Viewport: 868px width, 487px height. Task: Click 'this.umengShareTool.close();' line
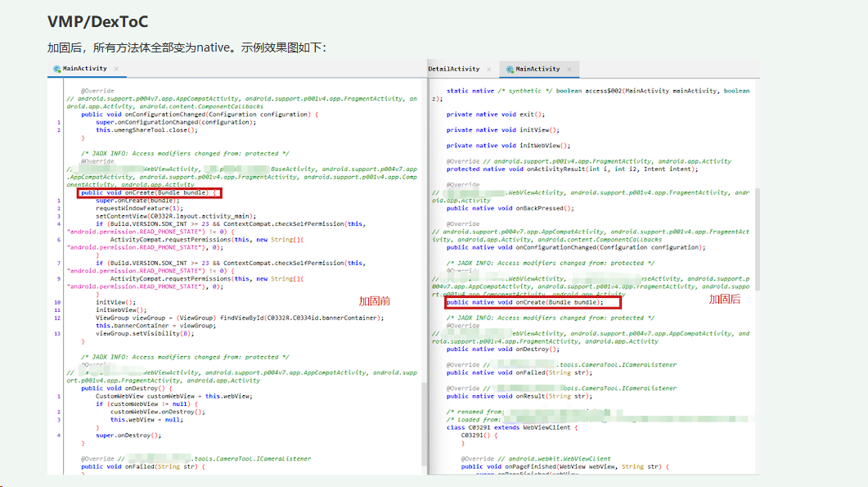(x=146, y=130)
